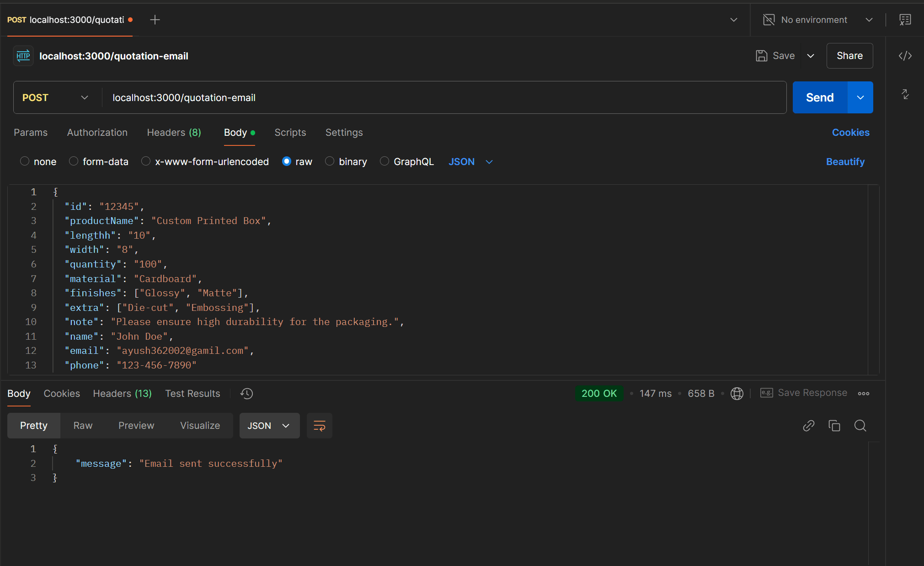Viewport: 924px width, 566px height.
Task: Switch to the Headers (8) tab
Action: click(x=174, y=133)
